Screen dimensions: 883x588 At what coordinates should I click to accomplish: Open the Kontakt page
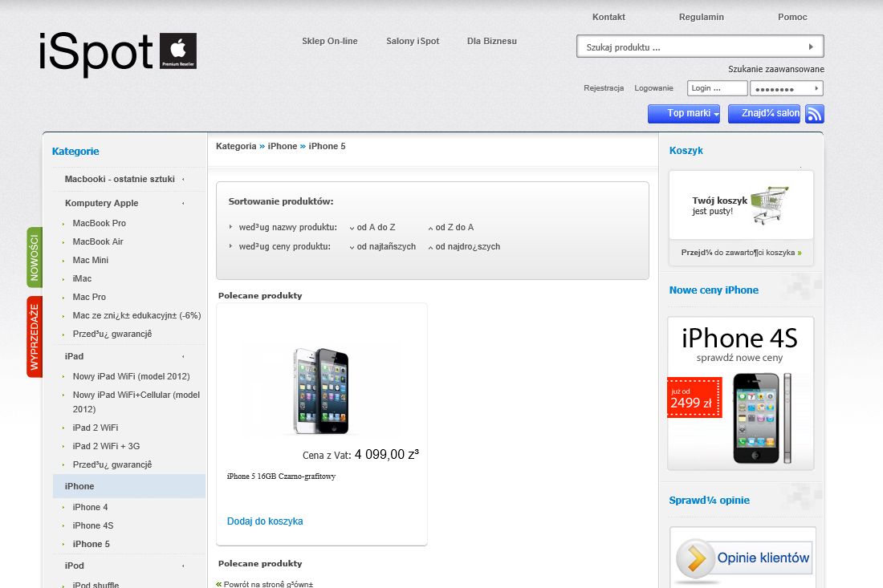(608, 17)
